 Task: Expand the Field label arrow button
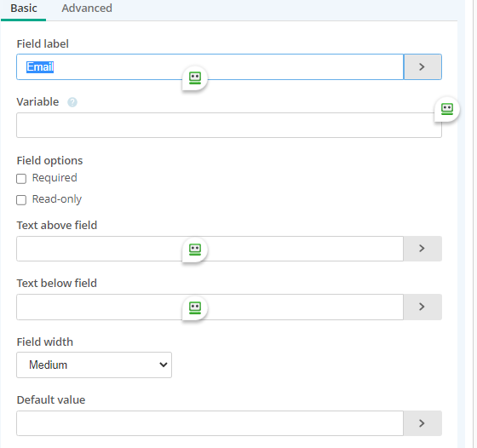(x=422, y=67)
